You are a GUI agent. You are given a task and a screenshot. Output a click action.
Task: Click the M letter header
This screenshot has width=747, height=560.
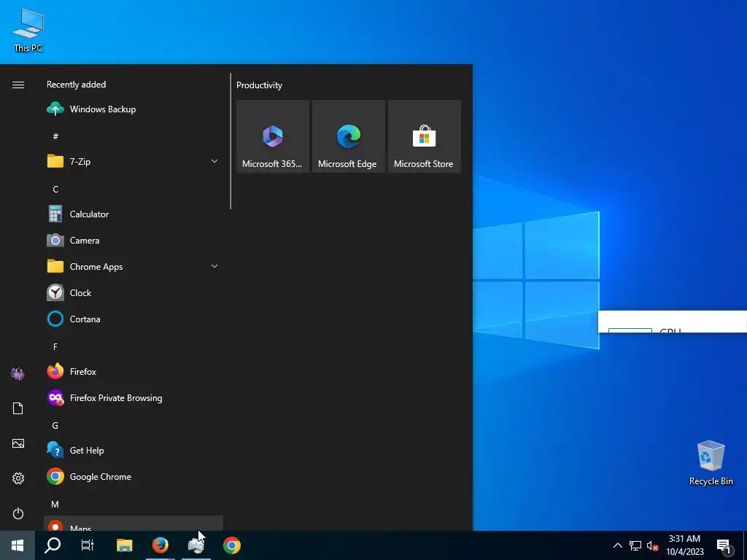[55, 504]
